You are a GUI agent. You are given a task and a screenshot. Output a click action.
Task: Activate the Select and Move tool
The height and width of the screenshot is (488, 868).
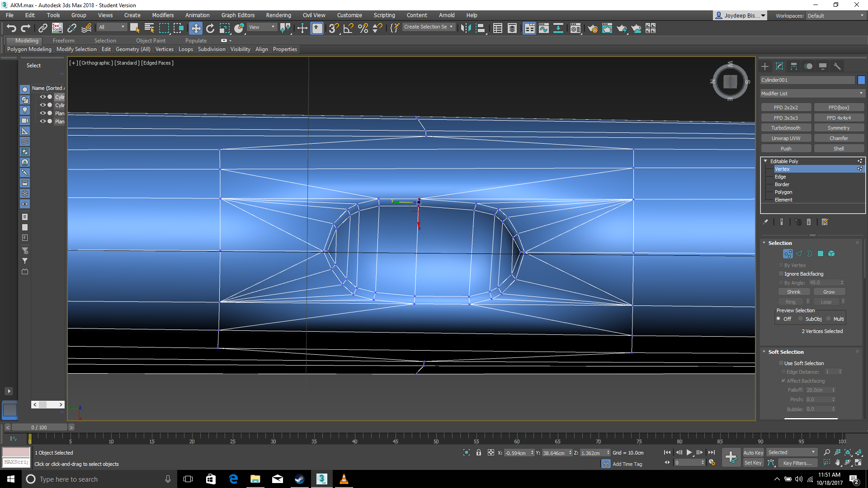point(196,28)
